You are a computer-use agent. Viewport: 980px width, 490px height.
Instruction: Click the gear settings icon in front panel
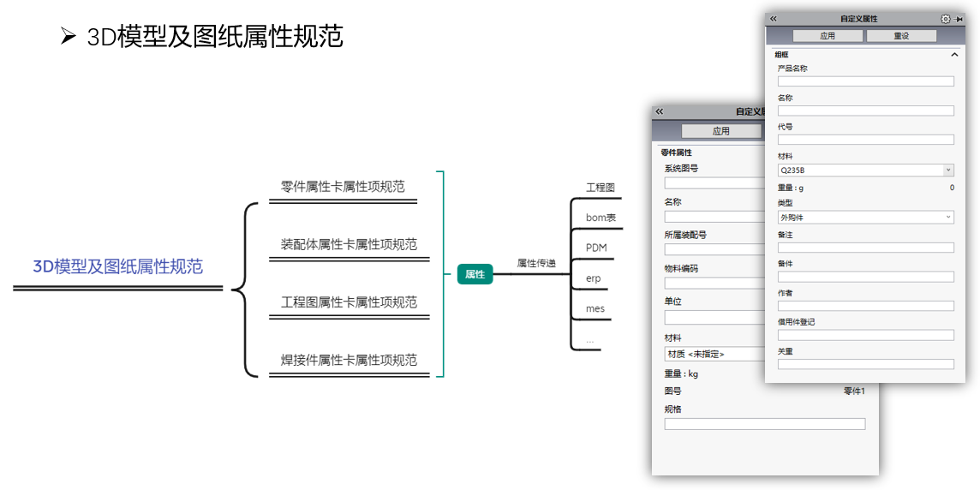point(946,19)
